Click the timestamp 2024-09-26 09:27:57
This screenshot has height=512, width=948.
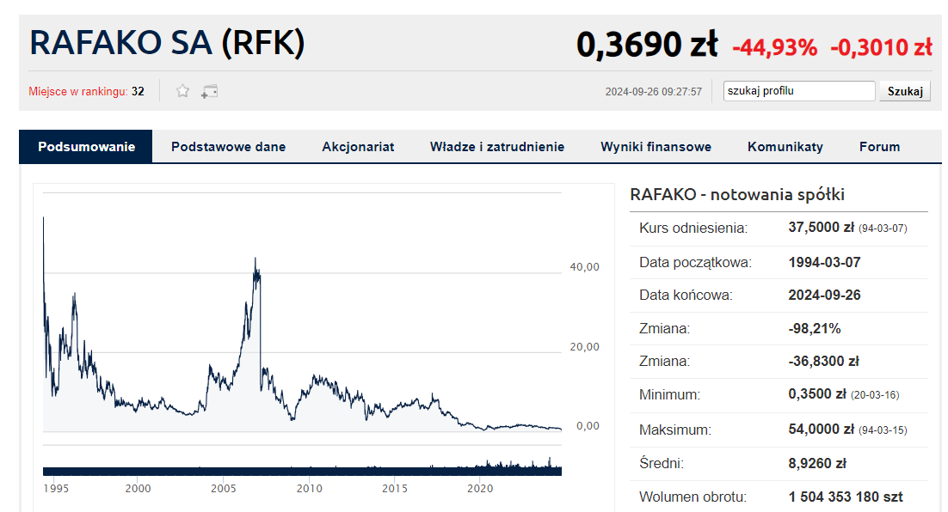(x=654, y=92)
